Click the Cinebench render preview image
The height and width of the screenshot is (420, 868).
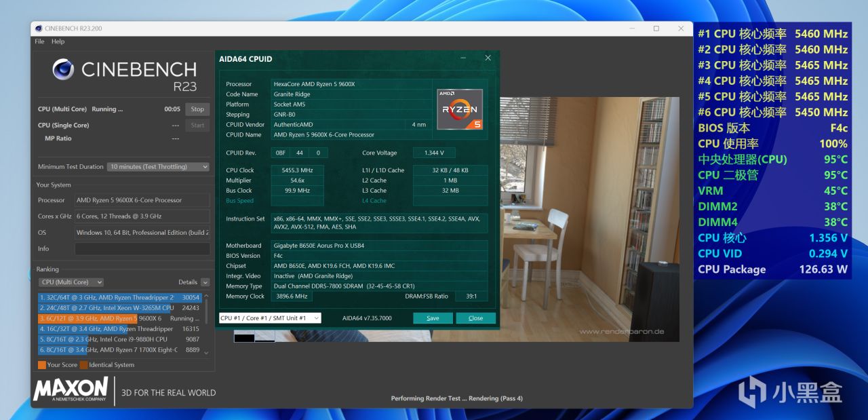coord(589,218)
